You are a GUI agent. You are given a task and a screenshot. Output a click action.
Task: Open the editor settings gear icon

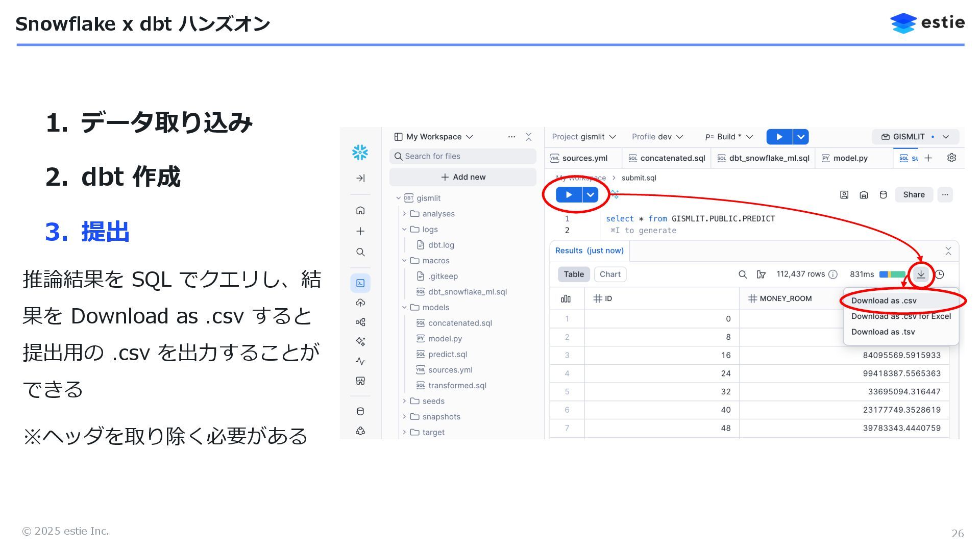951,158
